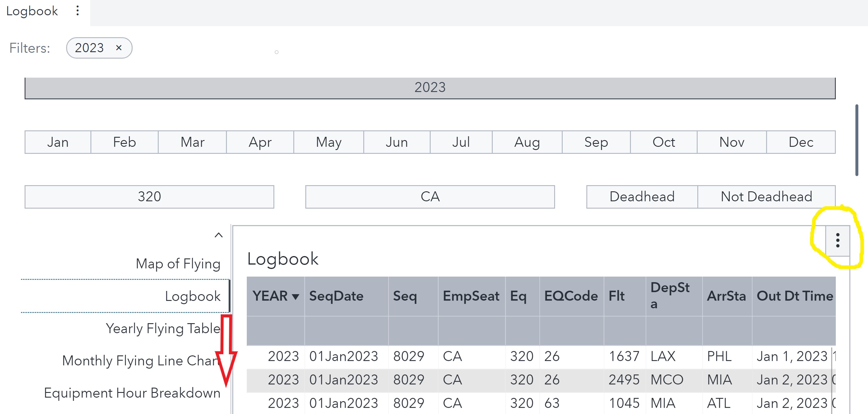Toggle the 320 equipment filter
Viewport: 868px width, 414px height.
click(149, 197)
